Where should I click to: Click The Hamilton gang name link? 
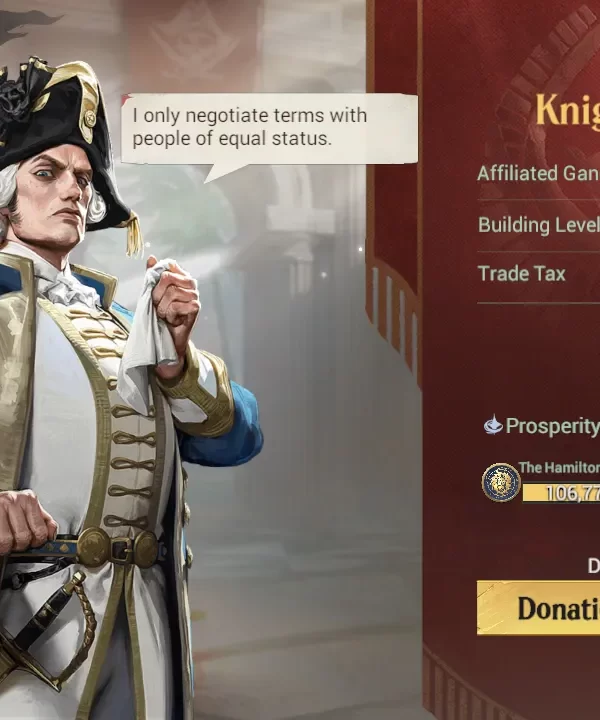559,467
